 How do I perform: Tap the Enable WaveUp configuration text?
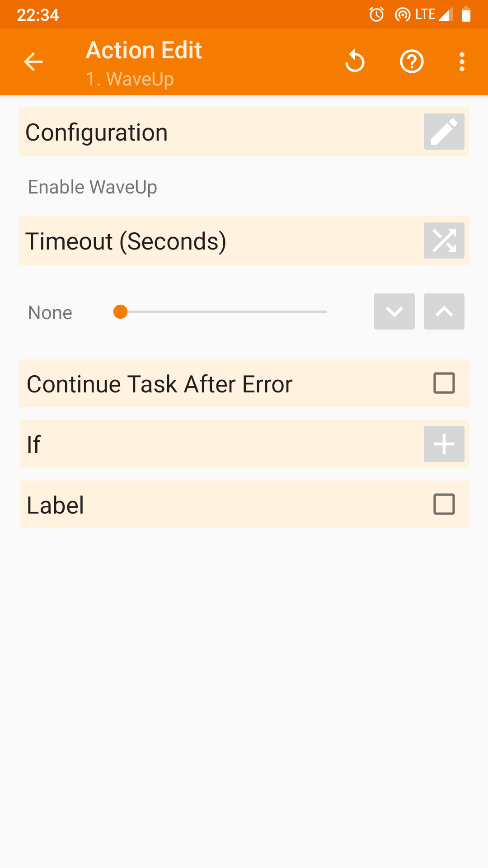tap(93, 187)
